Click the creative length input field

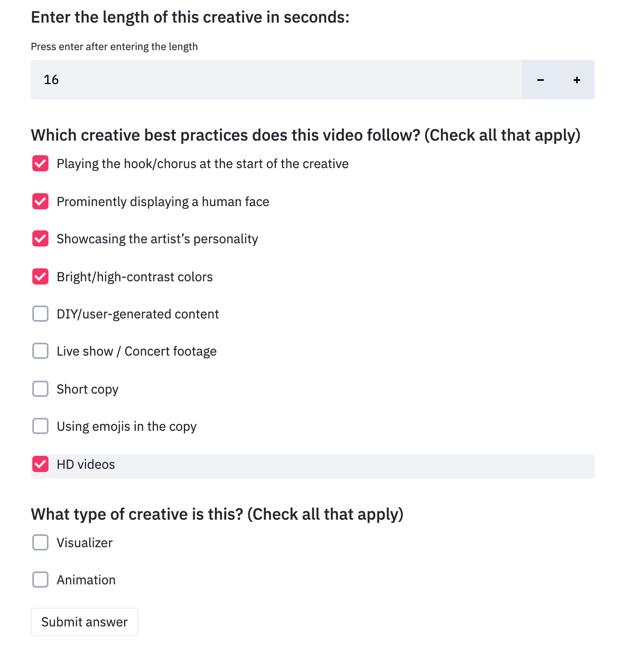pyautogui.click(x=275, y=80)
